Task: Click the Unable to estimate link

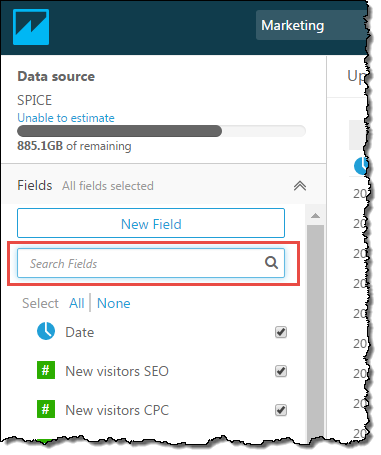Action: point(66,118)
